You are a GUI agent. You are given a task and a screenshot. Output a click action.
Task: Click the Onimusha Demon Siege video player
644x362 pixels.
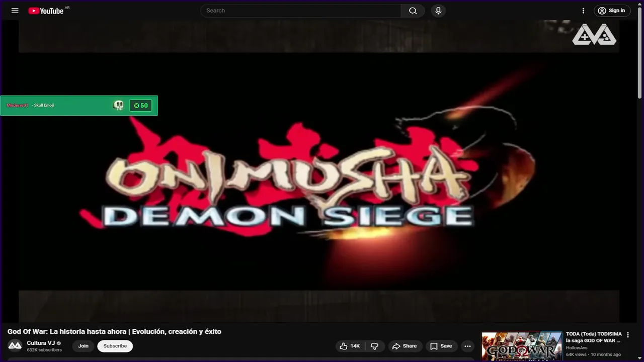pos(319,171)
